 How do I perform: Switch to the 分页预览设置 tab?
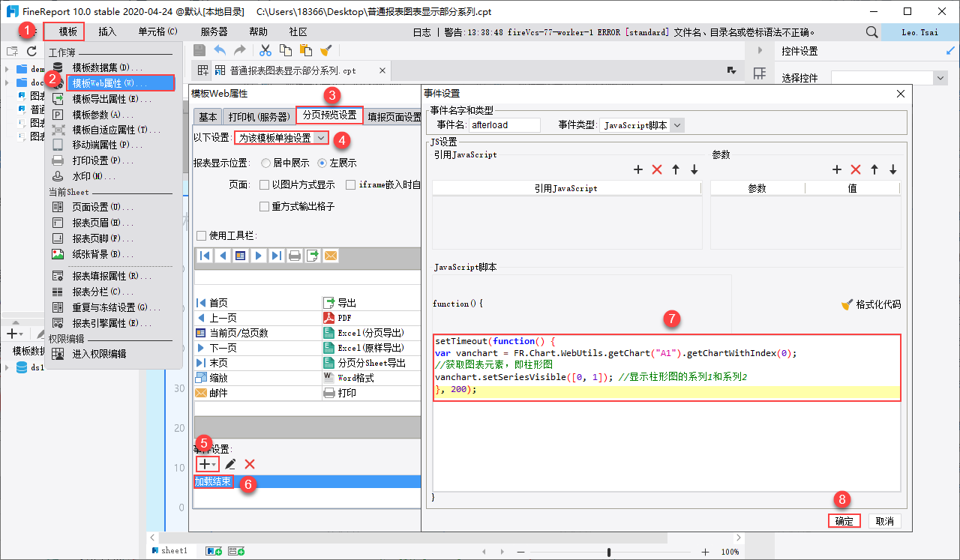(x=330, y=115)
